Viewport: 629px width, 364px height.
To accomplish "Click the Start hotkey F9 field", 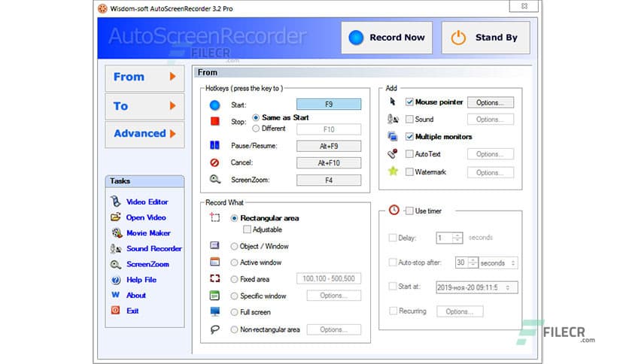I will click(x=329, y=105).
